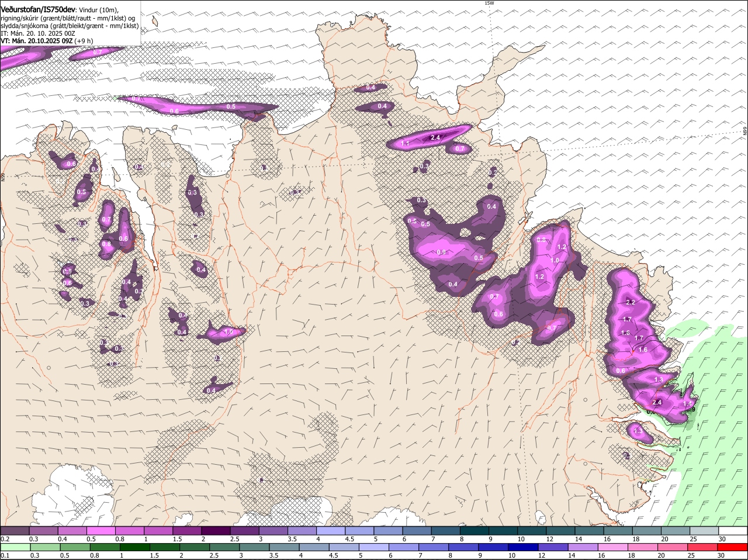This screenshot has width=748, height=560.
Task: Pick top-row legend swatch between 5 and 6
Action: tap(387, 531)
